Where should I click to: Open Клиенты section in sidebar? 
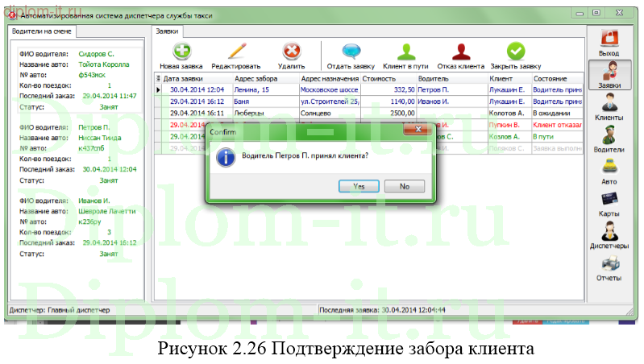(x=609, y=106)
